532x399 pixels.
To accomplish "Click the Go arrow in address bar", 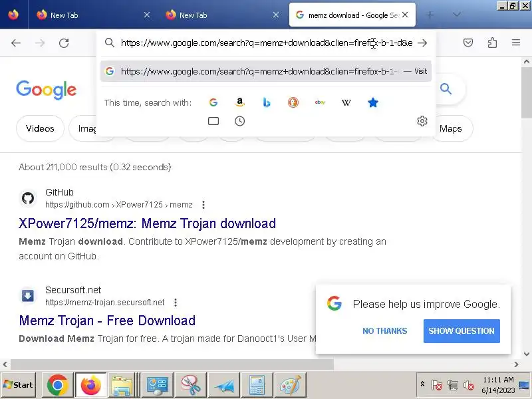I will [x=422, y=43].
